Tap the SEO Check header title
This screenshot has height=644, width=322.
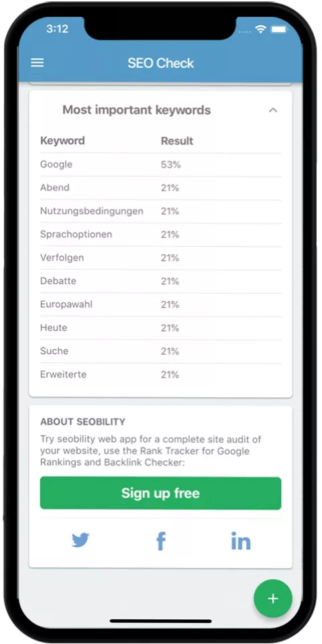(x=160, y=63)
